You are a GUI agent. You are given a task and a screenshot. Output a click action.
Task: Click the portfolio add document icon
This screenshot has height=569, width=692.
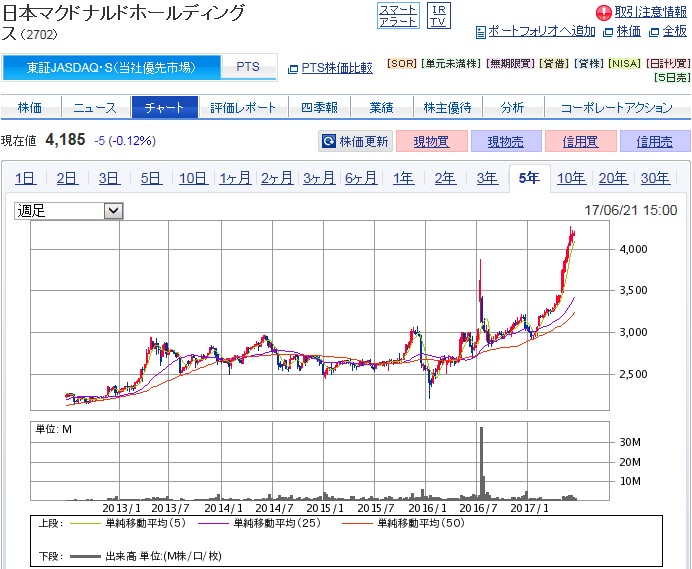481,32
